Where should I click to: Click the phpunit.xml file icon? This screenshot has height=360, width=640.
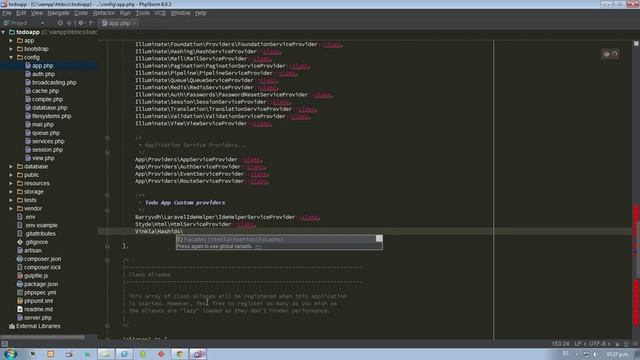[20, 301]
